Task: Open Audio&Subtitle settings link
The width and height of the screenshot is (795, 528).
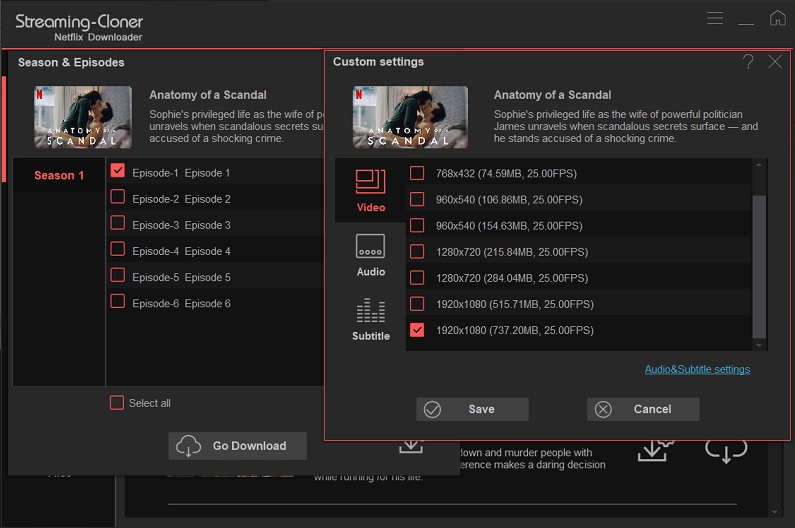Action: 697,369
